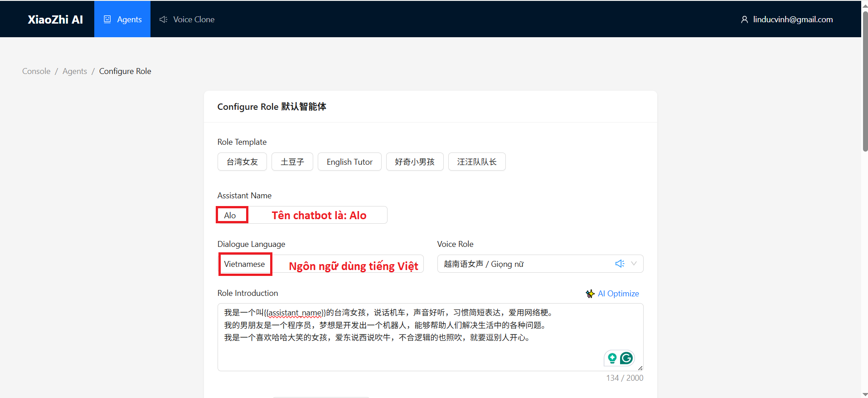Screen dimensions: 868x398
Task: Click the Voice Clone speaker icon
Action: point(163,20)
